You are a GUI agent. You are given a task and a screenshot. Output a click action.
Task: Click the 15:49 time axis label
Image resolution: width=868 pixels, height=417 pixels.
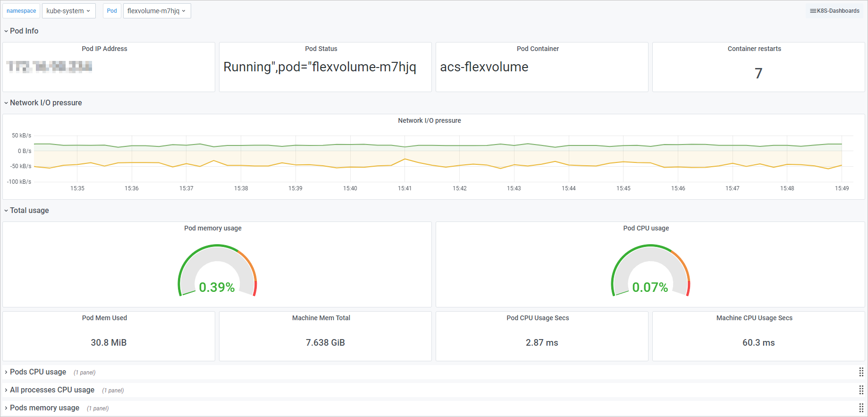point(842,188)
